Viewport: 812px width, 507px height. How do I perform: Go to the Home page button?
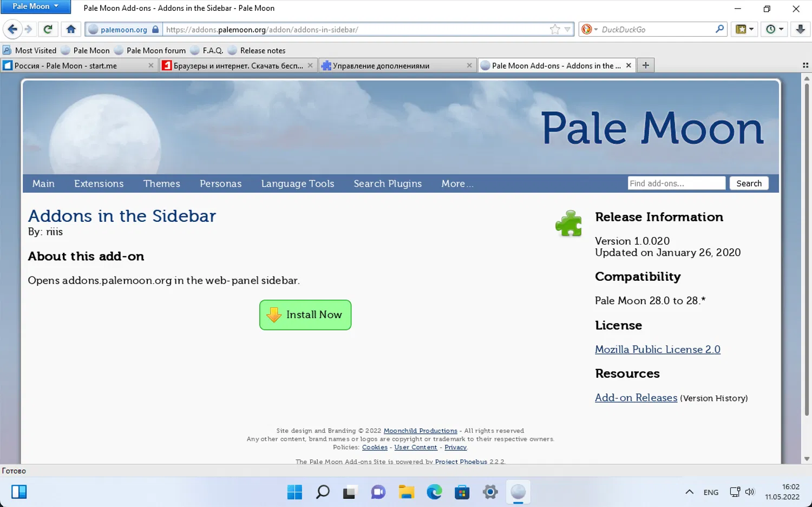(x=71, y=29)
